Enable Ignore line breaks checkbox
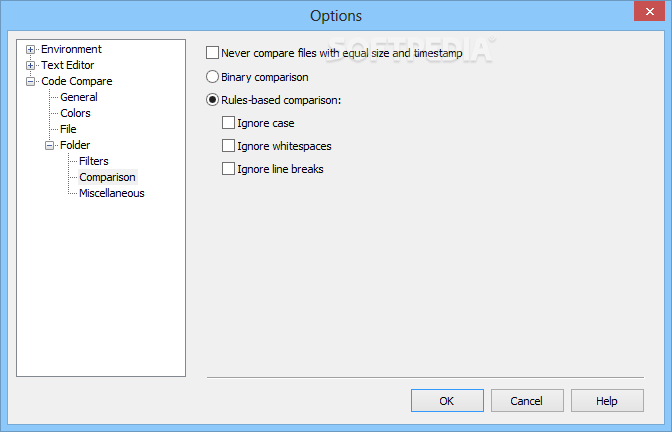This screenshot has height=432, width=672. click(229, 169)
